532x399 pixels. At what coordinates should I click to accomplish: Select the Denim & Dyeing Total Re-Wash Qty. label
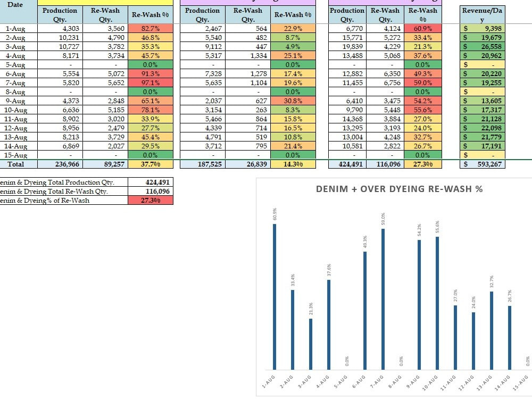click(x=64, y=192)
